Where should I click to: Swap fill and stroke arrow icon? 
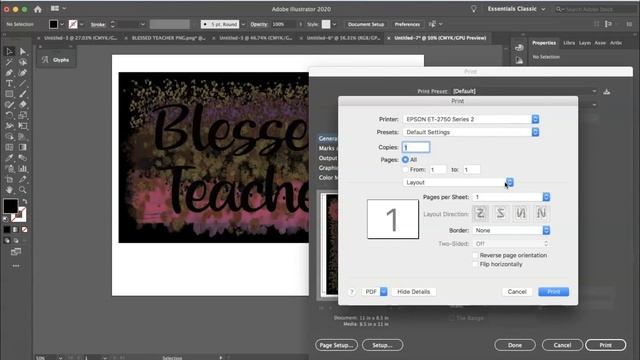pos(24,202)
